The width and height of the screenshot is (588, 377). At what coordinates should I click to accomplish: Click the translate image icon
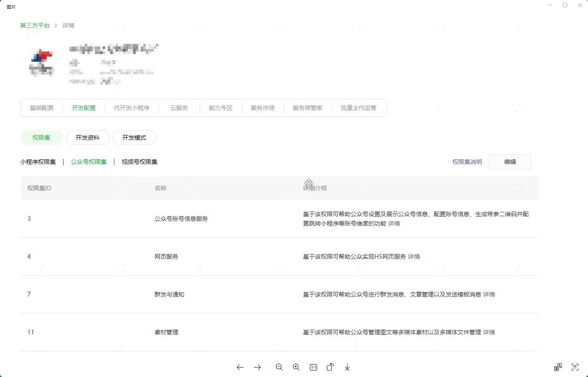558,367
